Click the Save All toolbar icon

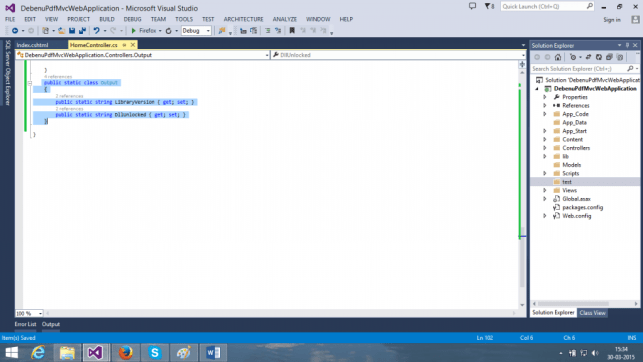[x=82, y=31]
